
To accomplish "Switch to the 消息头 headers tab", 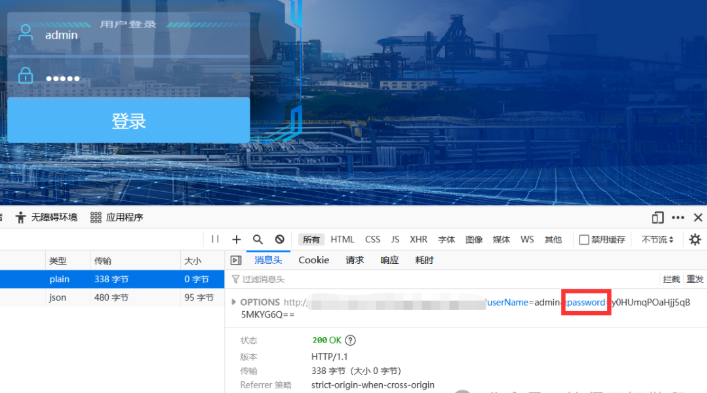I will 268,260.
